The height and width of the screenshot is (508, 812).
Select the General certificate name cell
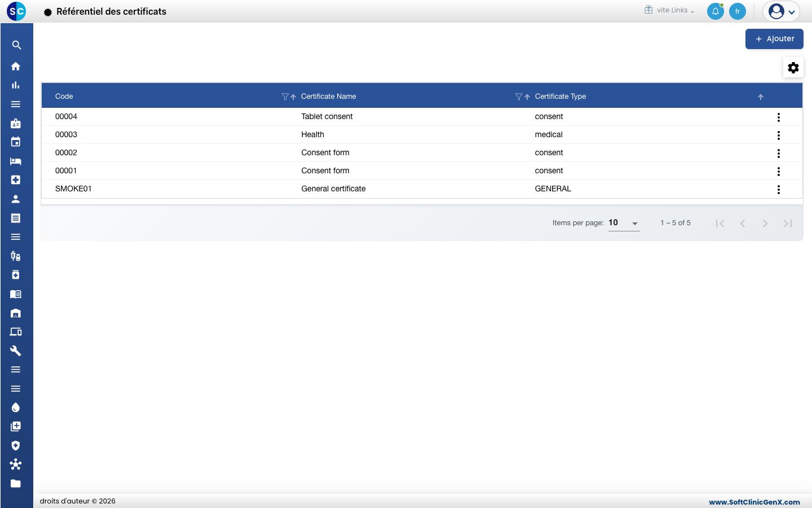pyautogui.click(x=333, y=189)
